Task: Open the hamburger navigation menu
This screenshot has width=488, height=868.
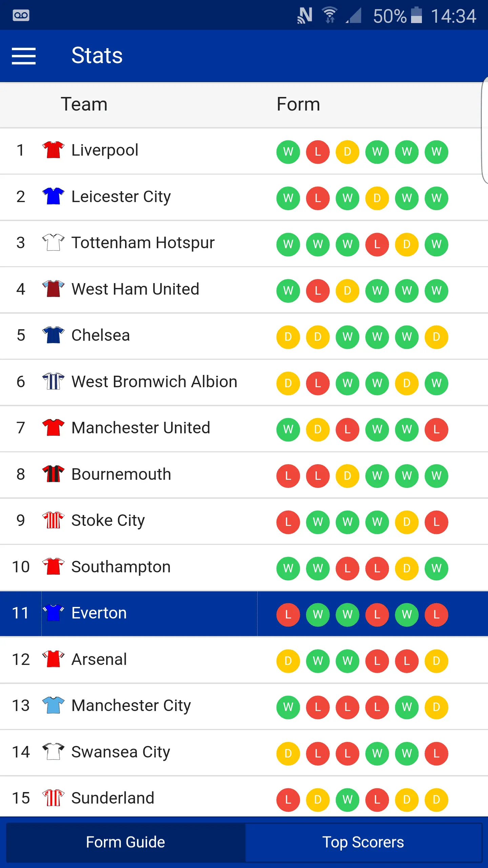Action: click(x=24, y=56)
